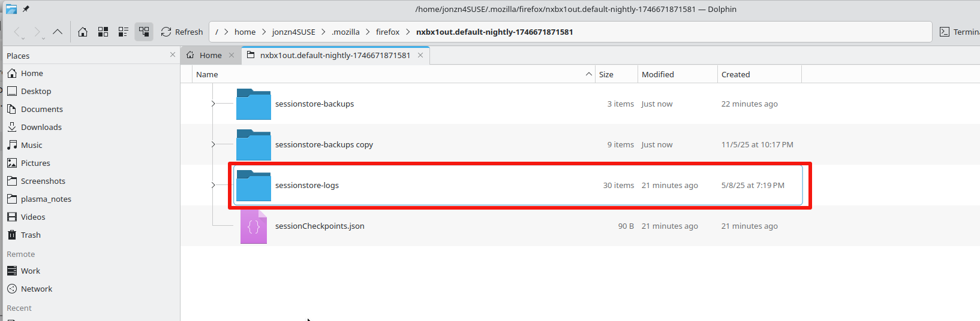Click sessionstore-backups file name
The height and width of the screenshot is (321, 980).
(x=314, y=104)
